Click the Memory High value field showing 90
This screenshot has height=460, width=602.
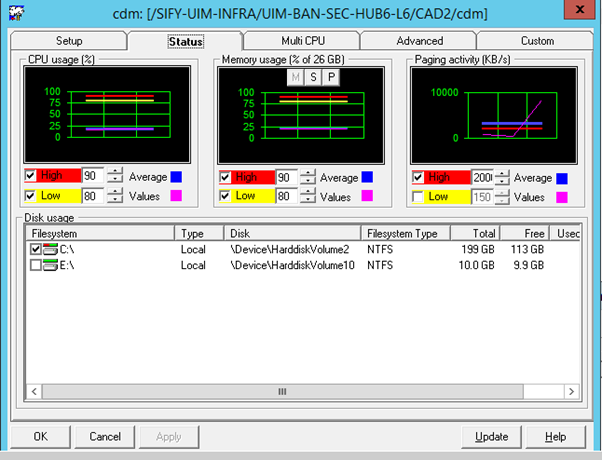(286, 177)
